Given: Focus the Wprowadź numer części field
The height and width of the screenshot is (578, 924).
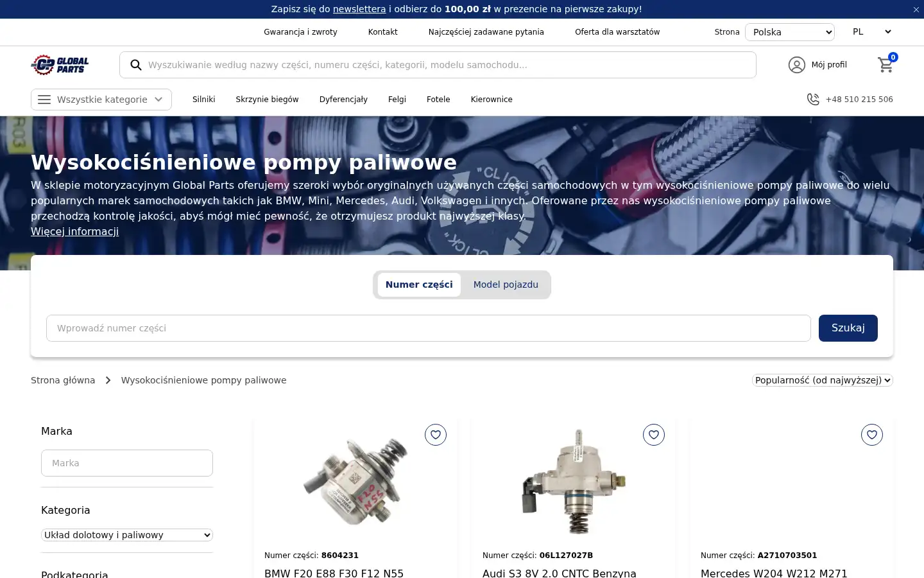Looking at the screenshot, I should (429, 328).
